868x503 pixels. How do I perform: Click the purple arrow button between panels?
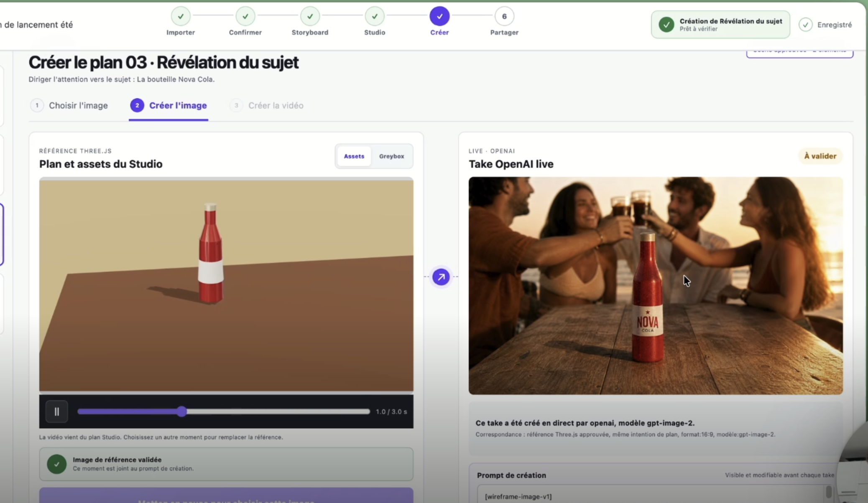[441, 277]
